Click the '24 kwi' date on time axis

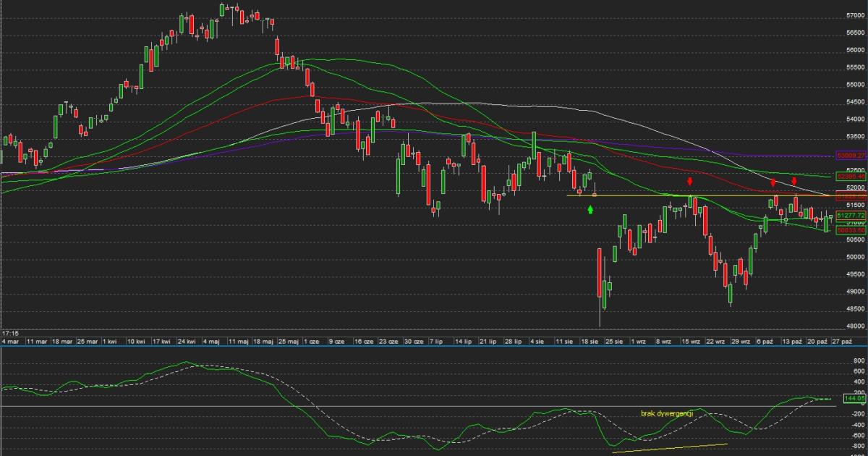(186, 340)
